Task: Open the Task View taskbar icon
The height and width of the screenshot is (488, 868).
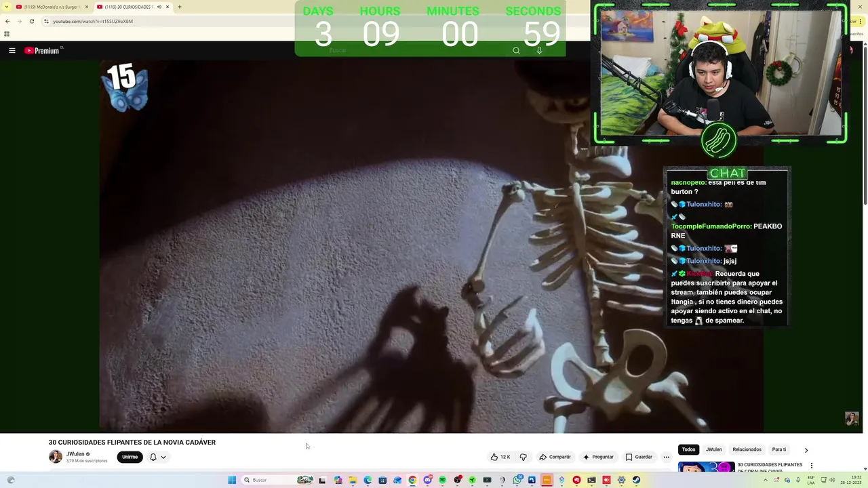Action: (322, 480)
